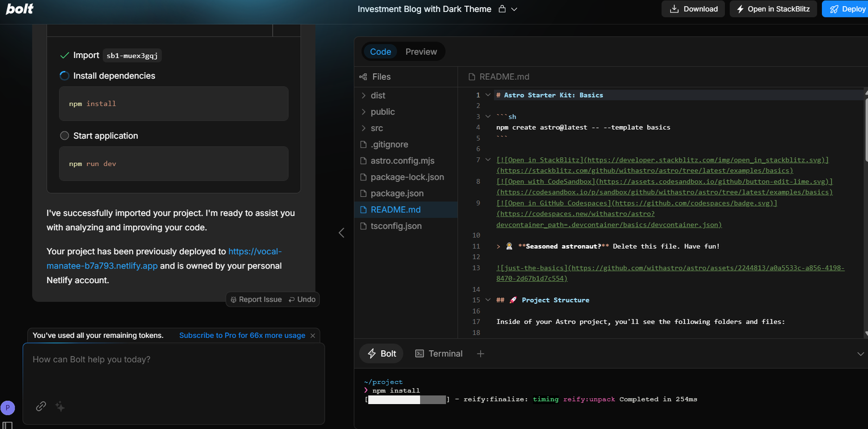Screen dimensions: 868x429
Task: Click the npm install progress bar in terminal
Action: [x=407, y=400]
